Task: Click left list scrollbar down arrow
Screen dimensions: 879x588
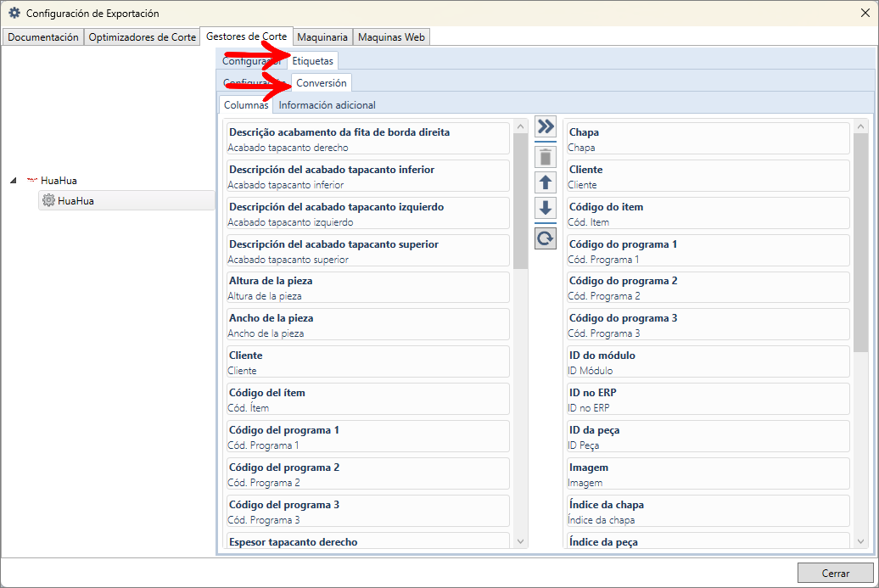Action: click(x=520, y=541)
